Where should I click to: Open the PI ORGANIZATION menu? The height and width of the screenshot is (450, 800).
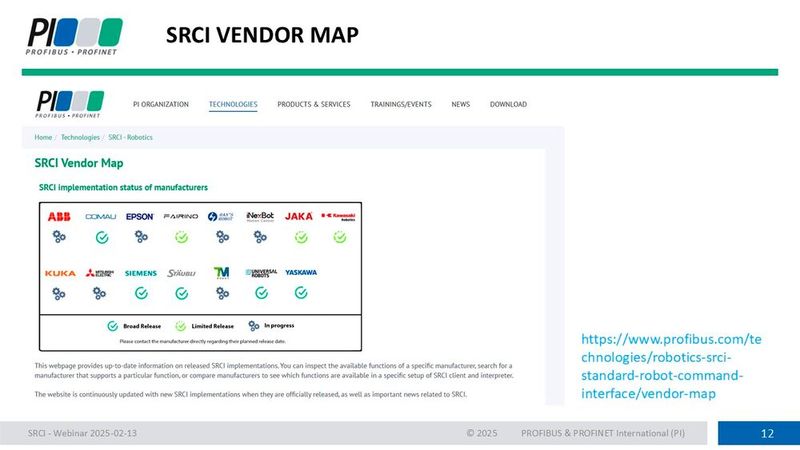click(161, 104)
